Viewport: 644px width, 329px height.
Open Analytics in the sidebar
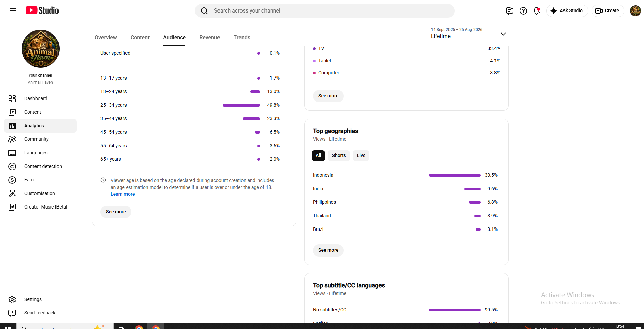click(x=41, y=126)
